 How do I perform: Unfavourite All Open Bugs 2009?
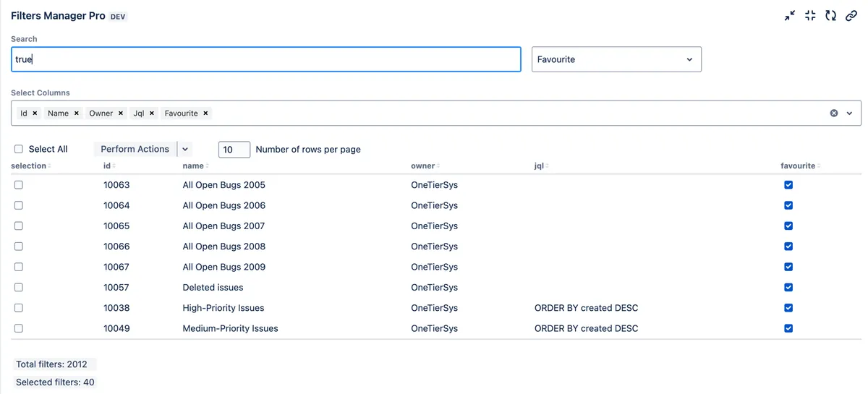point(788,267)
